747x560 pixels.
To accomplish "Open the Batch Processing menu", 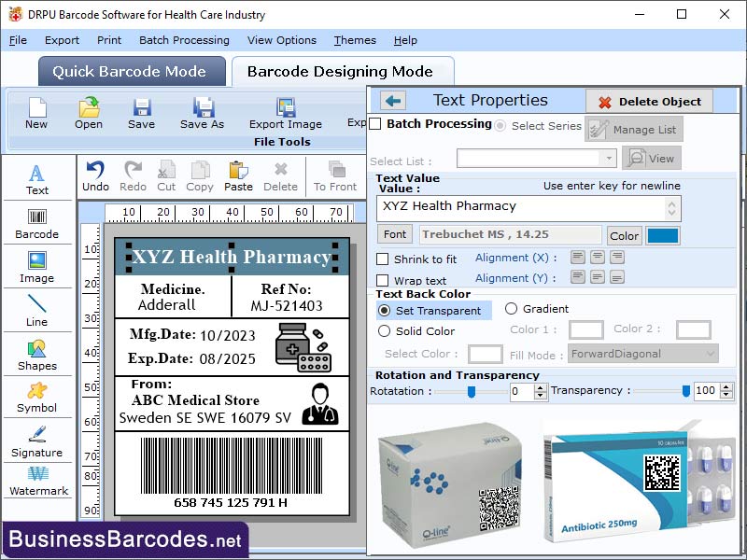I will (x=184, y=40).
